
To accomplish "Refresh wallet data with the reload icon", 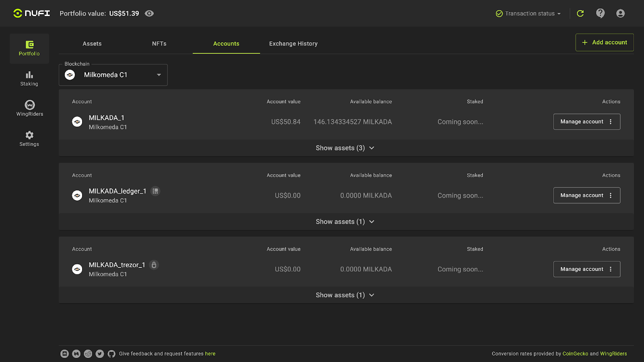I will point(580,14).
